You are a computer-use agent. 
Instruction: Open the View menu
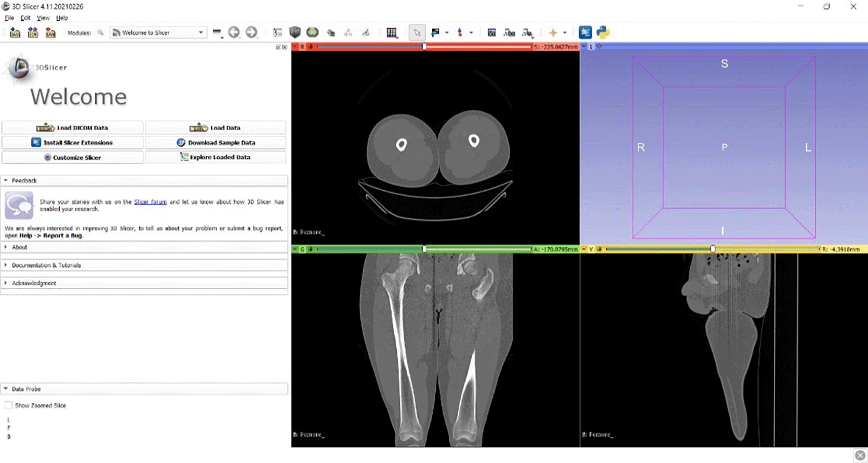[43, 18]
